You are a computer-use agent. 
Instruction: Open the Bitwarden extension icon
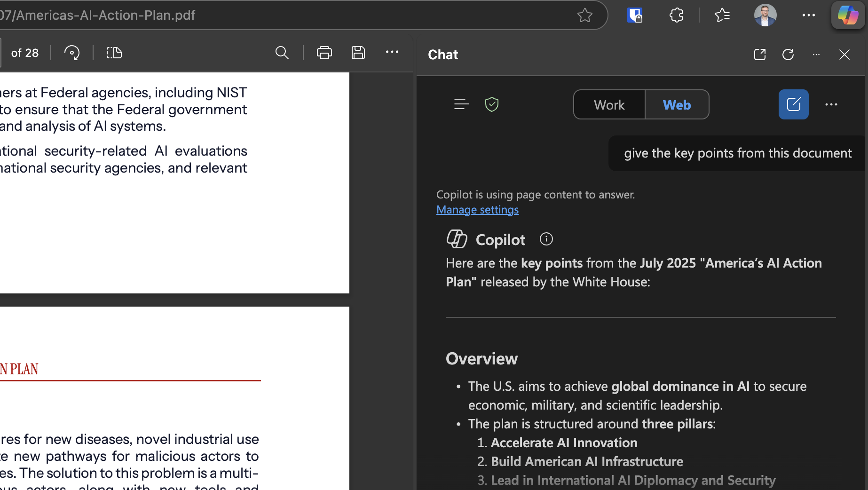point(635,15)
